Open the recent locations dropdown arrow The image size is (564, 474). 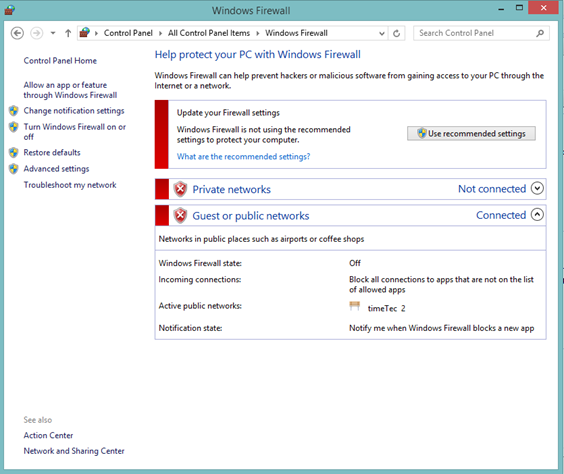(53, 33)
